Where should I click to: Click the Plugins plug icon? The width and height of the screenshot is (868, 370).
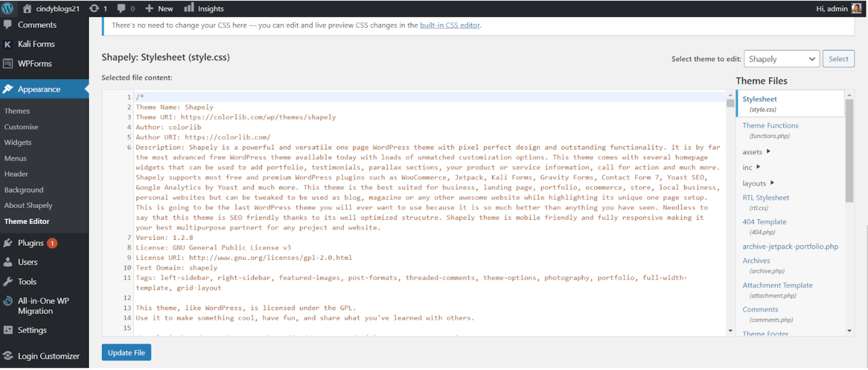(8, 243)
